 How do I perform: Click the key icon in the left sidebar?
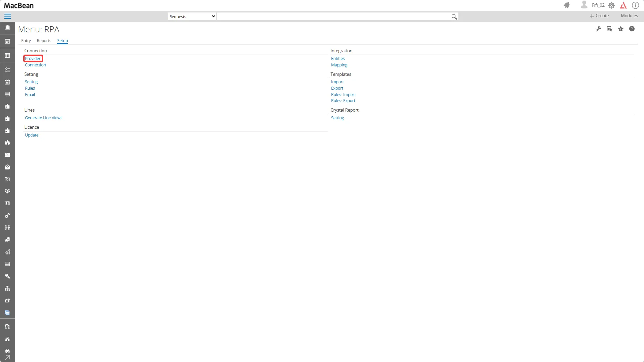(7, 276)
